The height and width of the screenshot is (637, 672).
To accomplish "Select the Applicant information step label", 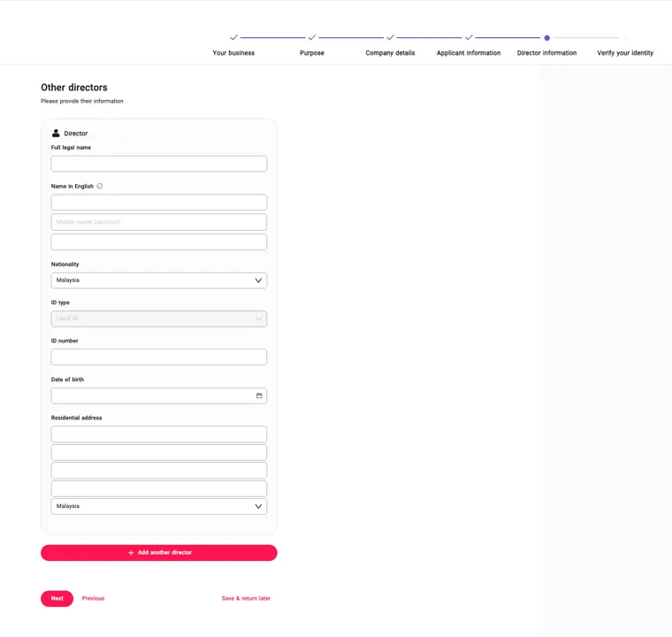I will 469,53.
